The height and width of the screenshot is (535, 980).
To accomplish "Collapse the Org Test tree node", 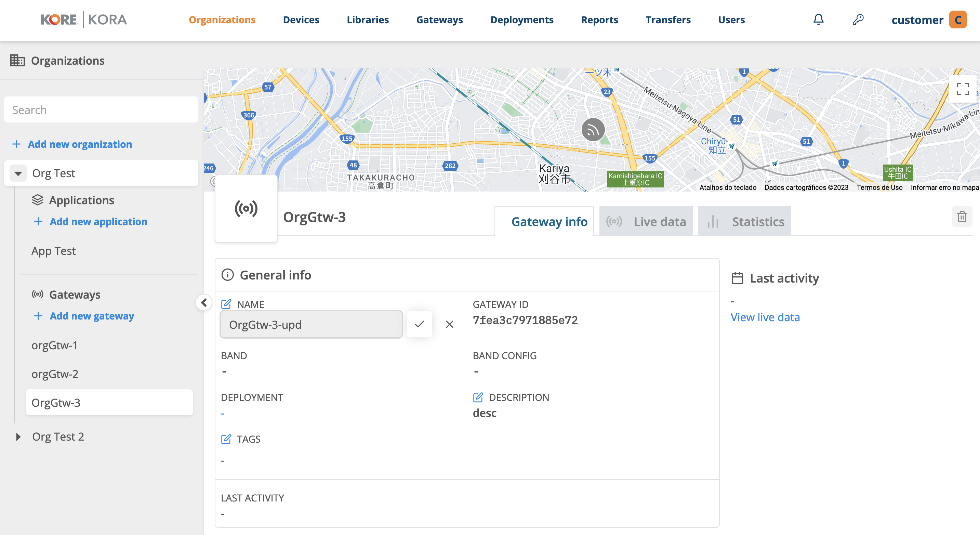I will click(18, 173).
